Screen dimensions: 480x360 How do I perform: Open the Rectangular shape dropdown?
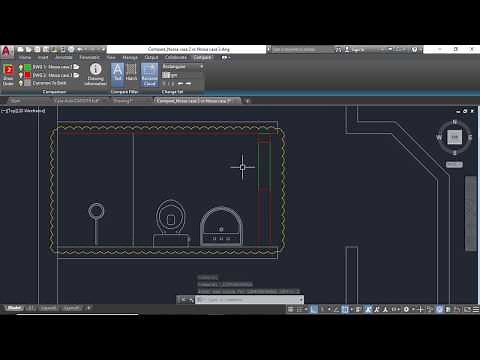pos(183,67)
